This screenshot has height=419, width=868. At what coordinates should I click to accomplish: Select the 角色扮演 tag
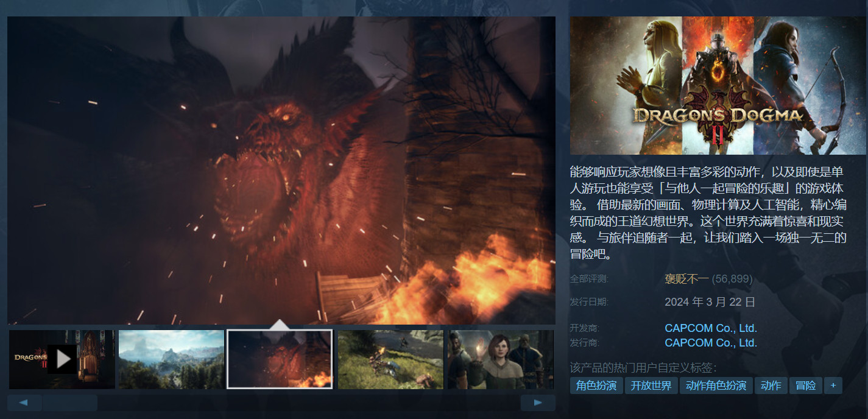[x=596, y=386]
